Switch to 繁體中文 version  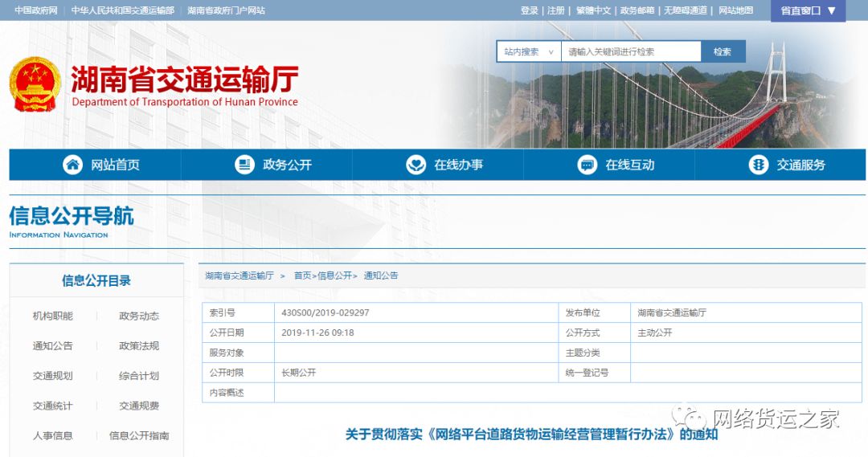click(593, 10)
